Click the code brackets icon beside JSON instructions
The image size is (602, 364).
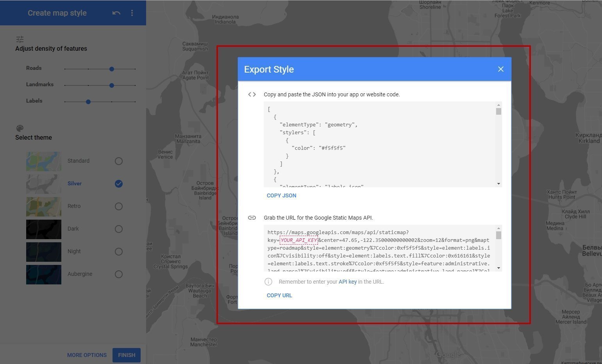click(252, 94)
